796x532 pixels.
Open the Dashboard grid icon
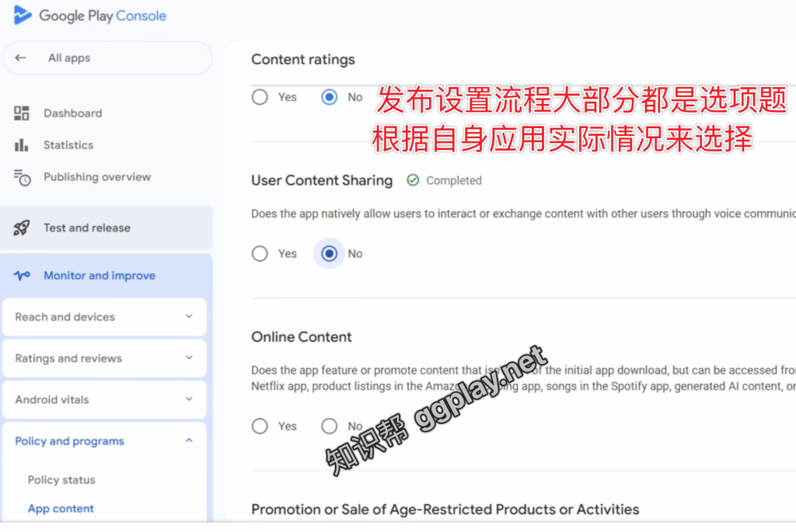point(21,113)
